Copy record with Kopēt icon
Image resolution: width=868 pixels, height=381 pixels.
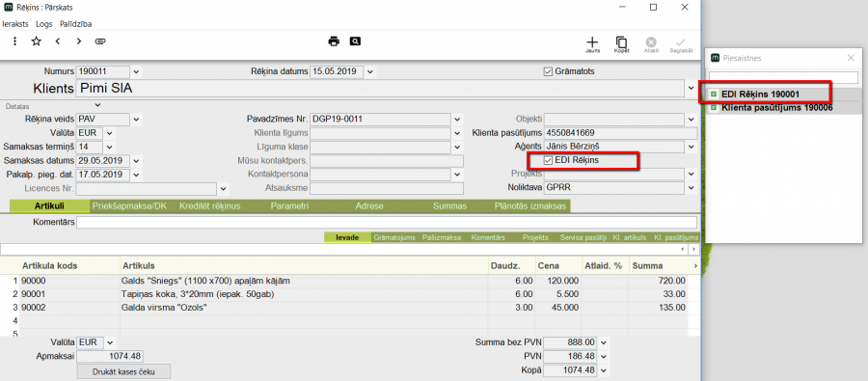(621, 43)
